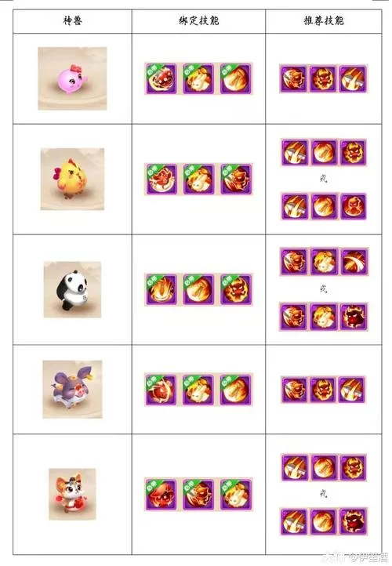Select the rabbit bound skill in the cat row
This screenshot has width=392, height=566.
click(x=236, y=494)
